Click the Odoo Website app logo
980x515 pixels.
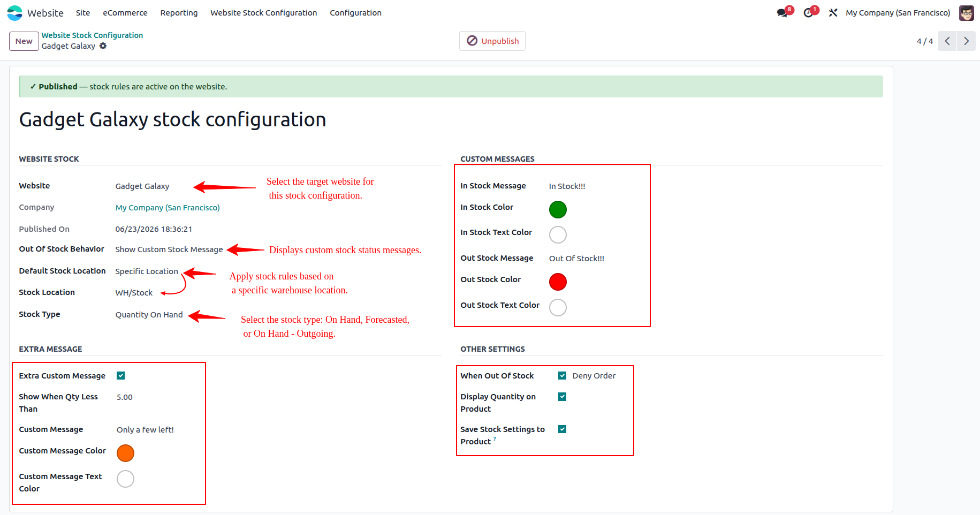point(15,13)
